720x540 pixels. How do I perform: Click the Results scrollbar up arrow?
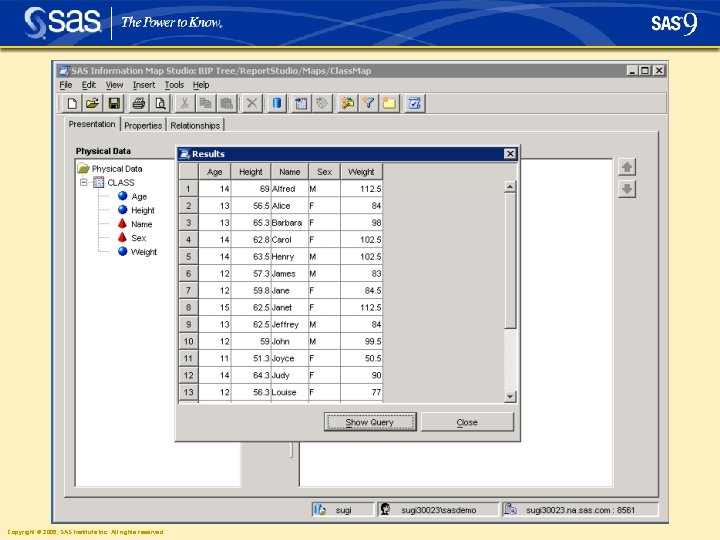(510, 186)
